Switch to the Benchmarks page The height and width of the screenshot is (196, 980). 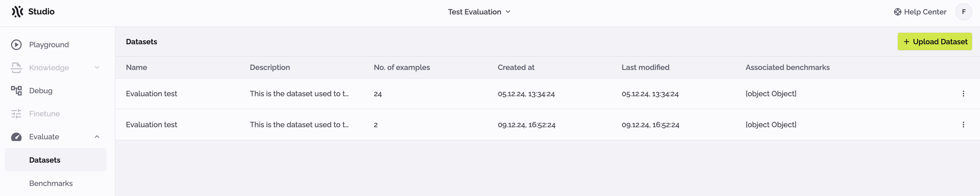tap(51, 183)
